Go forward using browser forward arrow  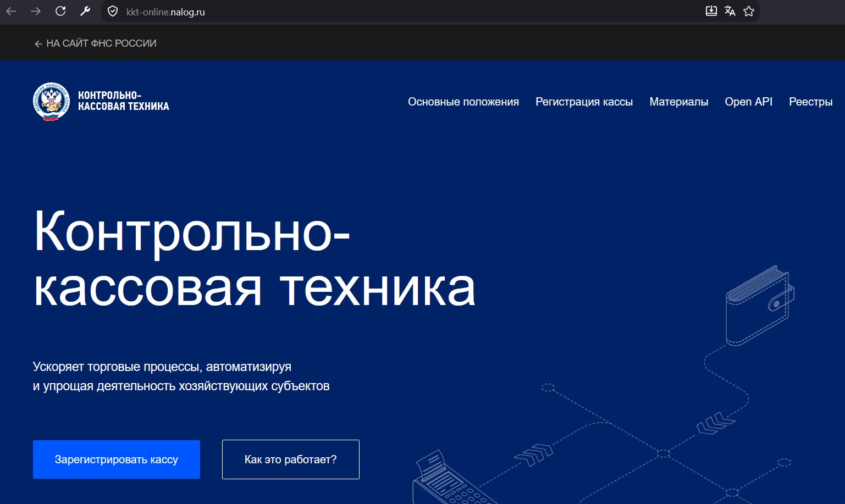[x=36, y=11]
